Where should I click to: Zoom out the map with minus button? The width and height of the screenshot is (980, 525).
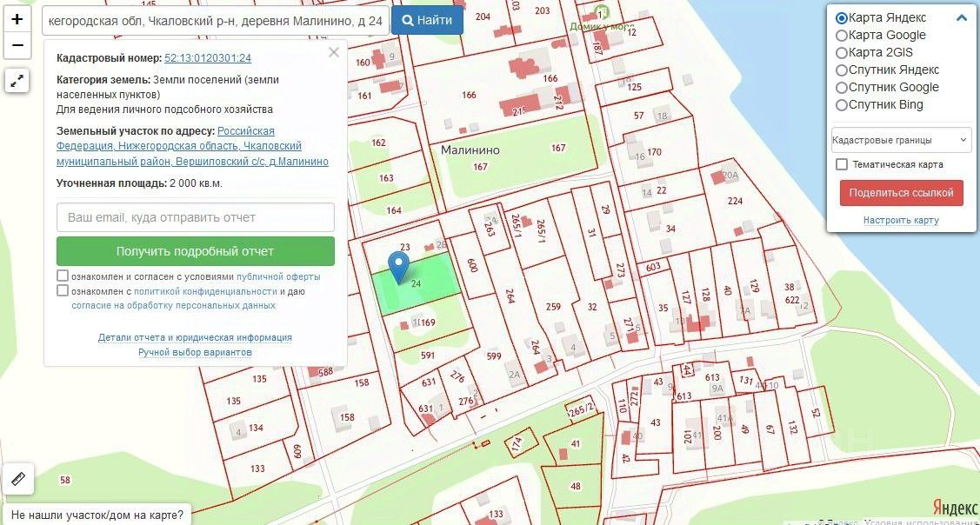[17, 45]
